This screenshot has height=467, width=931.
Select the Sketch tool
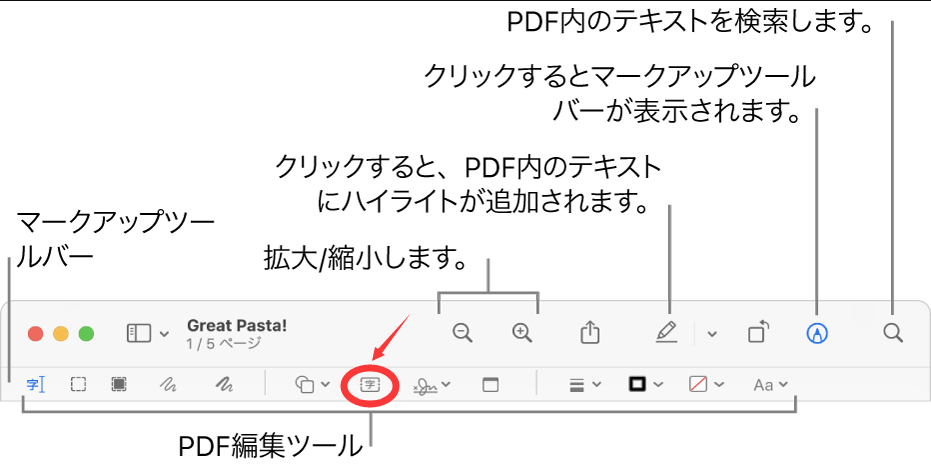(x=169, y=385)
